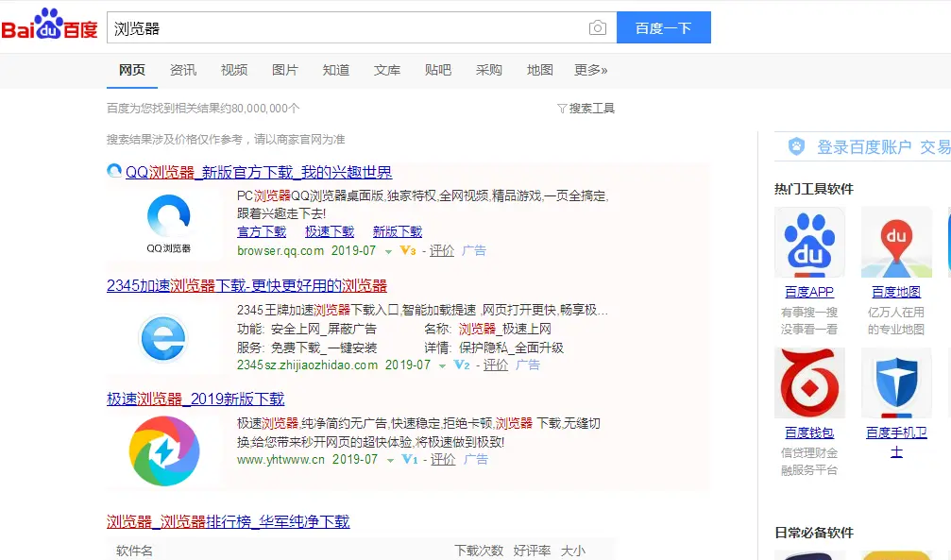The height and width of the screenshot is (560, 951).
Task: Open the 百度APP text link
Action: pos(809,292)
